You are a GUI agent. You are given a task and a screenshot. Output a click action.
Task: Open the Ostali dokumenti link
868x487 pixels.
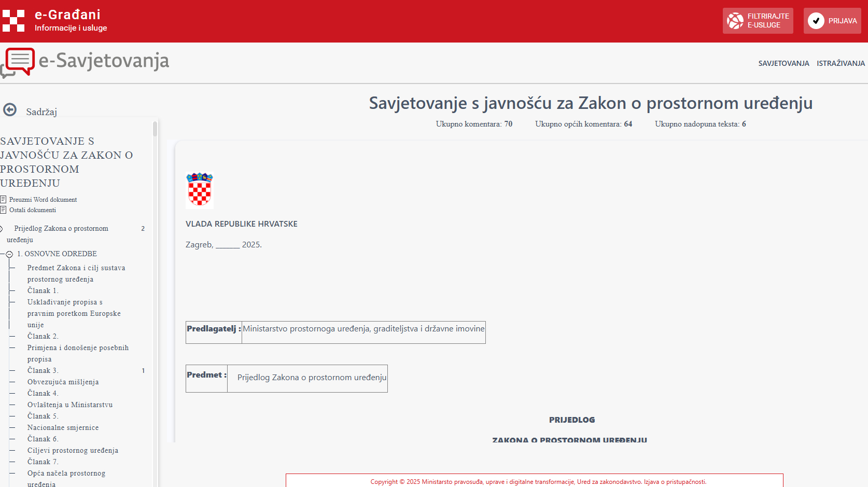pyautogui.click(x=33, y=210)
